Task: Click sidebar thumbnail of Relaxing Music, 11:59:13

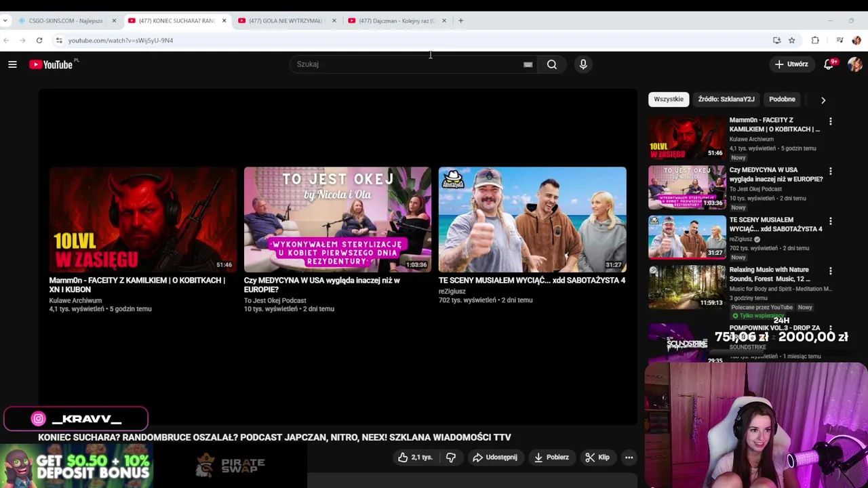Action: point(687,287)
